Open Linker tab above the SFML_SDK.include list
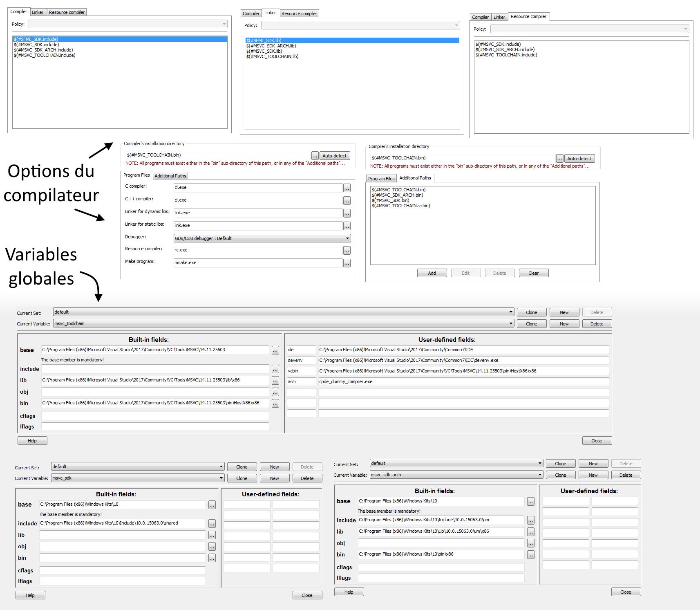This screenshot has width=700, height=610. [x=38, y=12]
